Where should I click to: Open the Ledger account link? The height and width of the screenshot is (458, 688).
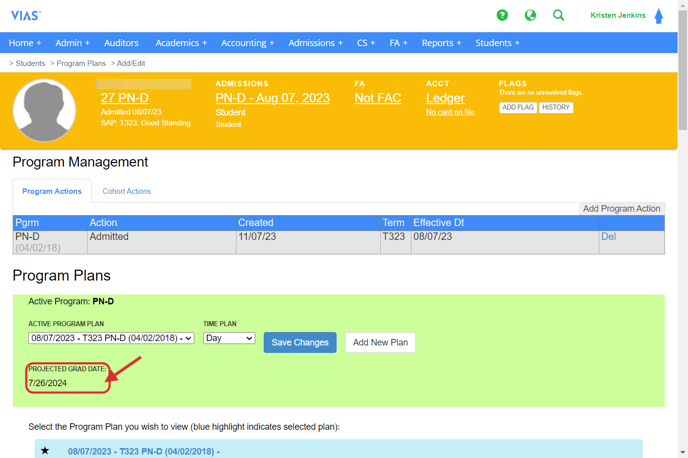pos(445,98)
